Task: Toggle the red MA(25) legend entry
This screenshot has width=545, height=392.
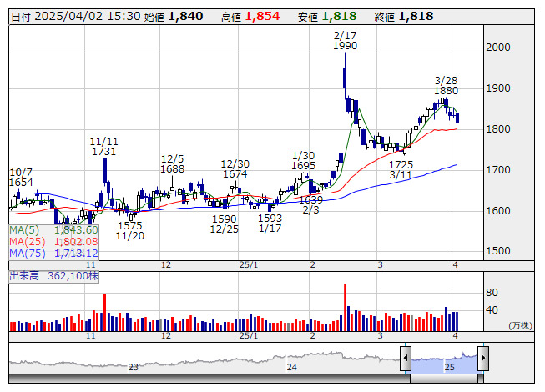Action: coord(54,241)
